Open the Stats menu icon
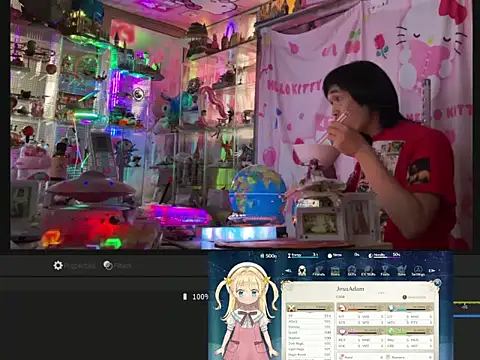The height and width of the screenshot is (360, 480). click(302, 270)
